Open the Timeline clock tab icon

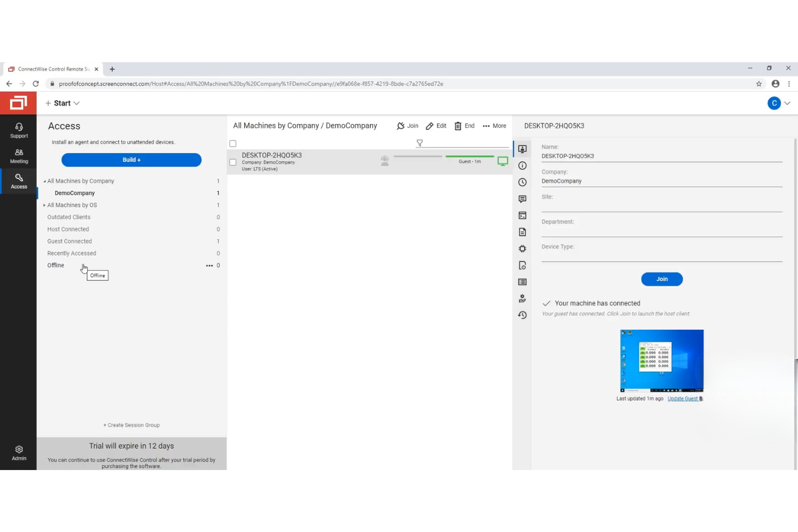[522, 182]
